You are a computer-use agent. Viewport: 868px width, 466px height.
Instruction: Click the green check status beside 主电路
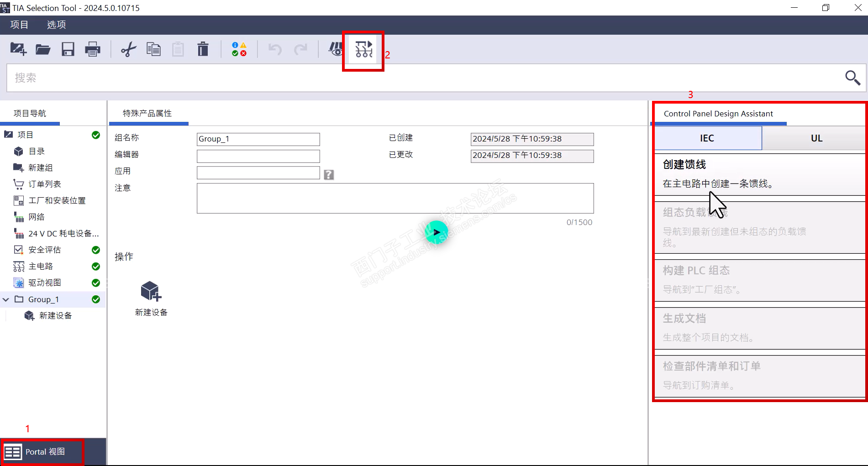pyautogui.click(x=96, y=266)
